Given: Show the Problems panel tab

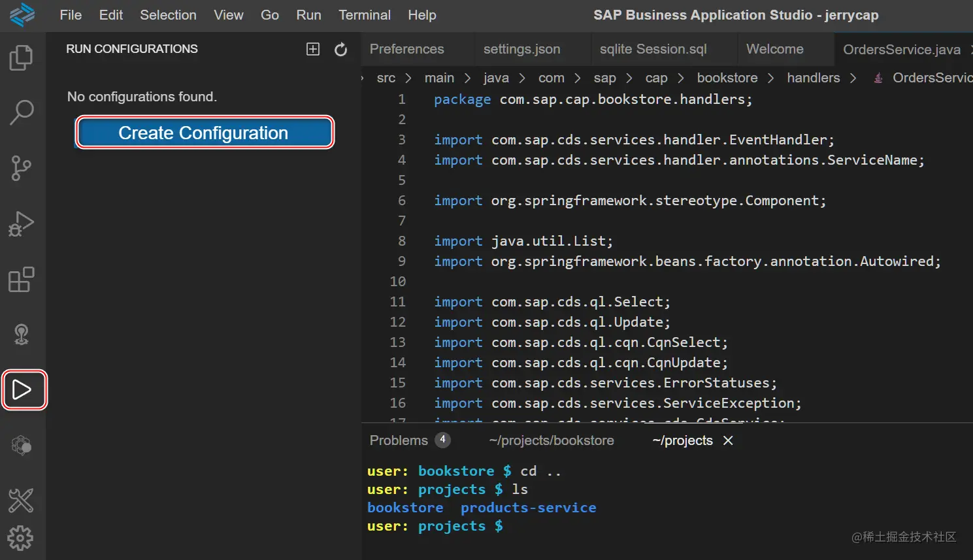Looking at the screenshot, I should (x=399, y=440).
